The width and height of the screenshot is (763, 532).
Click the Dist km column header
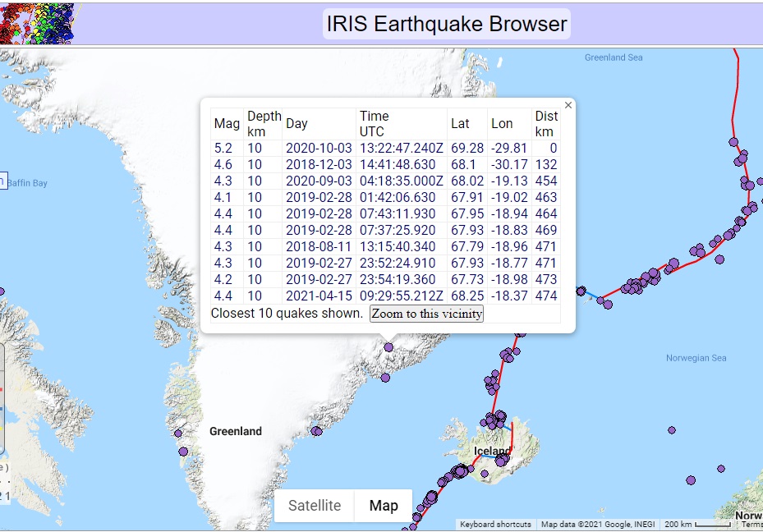(x=546, y=123)
